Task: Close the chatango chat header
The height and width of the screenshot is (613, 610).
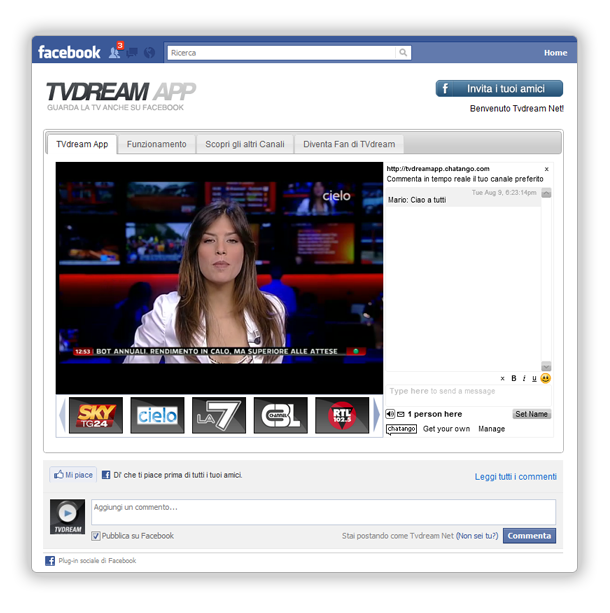Action: (547, 169)
